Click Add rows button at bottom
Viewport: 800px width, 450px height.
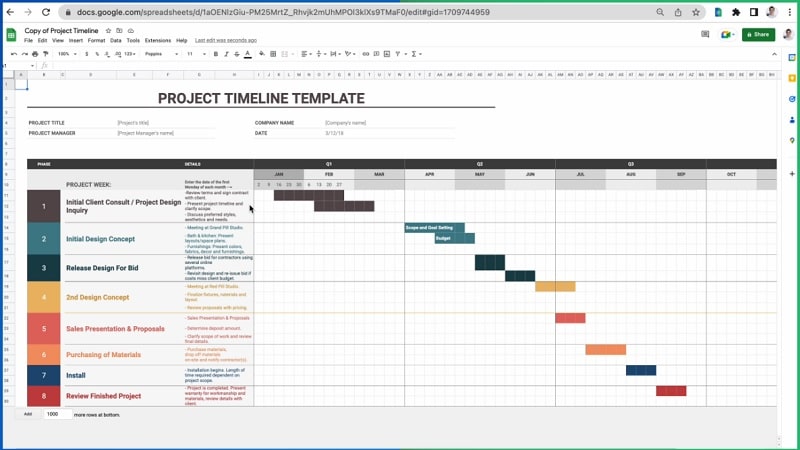click(28, 414)
